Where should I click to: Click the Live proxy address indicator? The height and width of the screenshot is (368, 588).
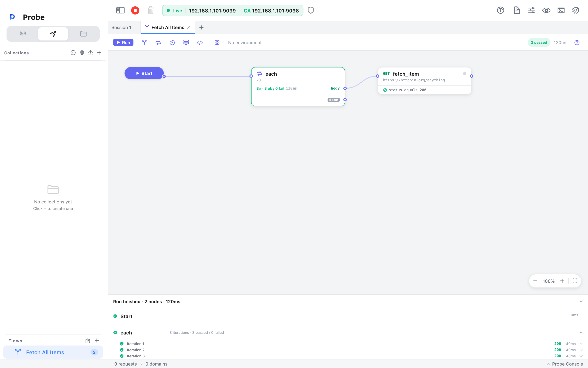[233, 10]
